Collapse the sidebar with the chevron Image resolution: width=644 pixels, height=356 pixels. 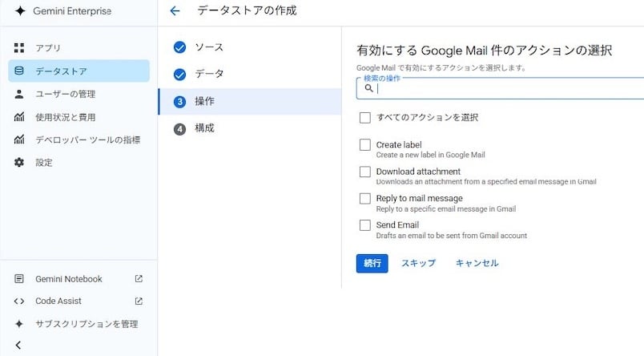[18, 346]
